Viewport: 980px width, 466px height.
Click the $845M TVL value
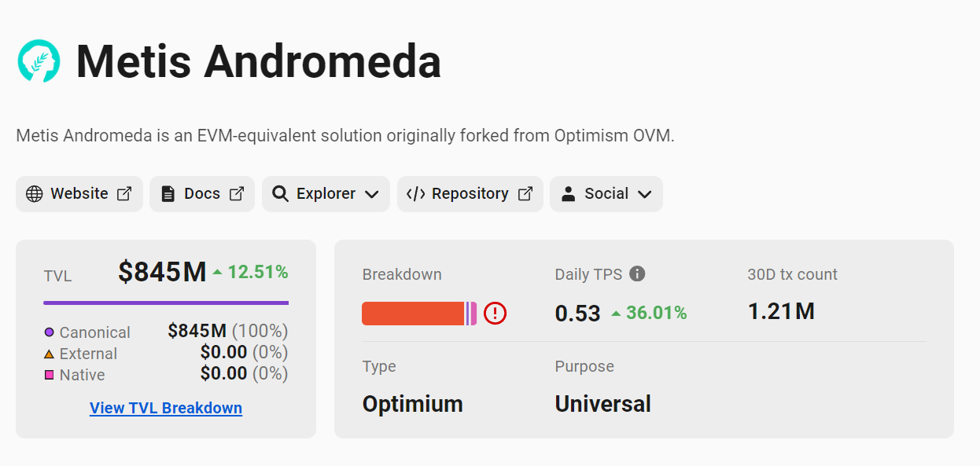(x=162, y=272)
